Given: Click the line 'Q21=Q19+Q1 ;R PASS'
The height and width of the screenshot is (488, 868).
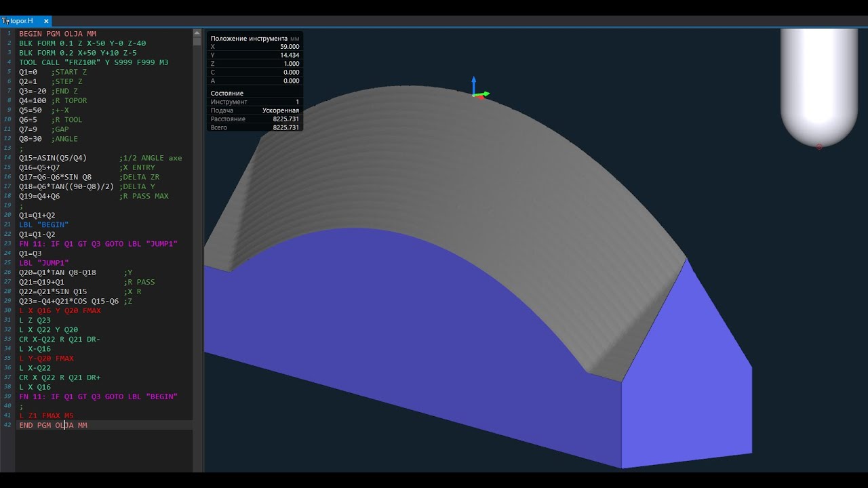Looking at the screenshot, I should (x=87, y=282).
